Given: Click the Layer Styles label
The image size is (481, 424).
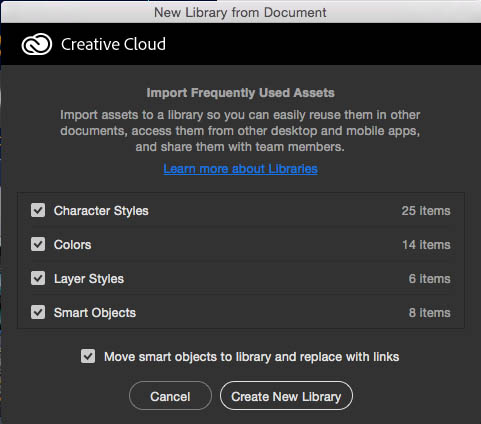Looking at the screenshot, I should pos(89,279).
